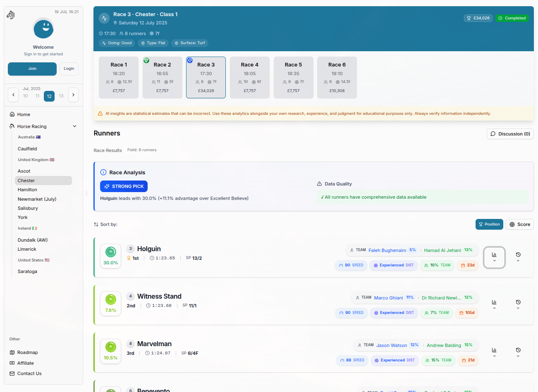Select Chester racecourse
The height and width of the screenshot is (392, 538).
tap(43, 181)
